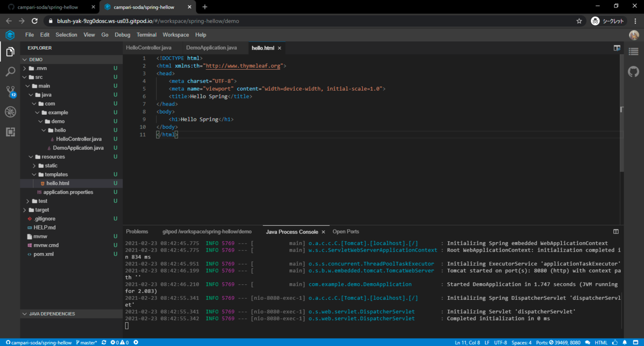Open the Ports 39469, 8080 status item

click(x=559, y=342)
